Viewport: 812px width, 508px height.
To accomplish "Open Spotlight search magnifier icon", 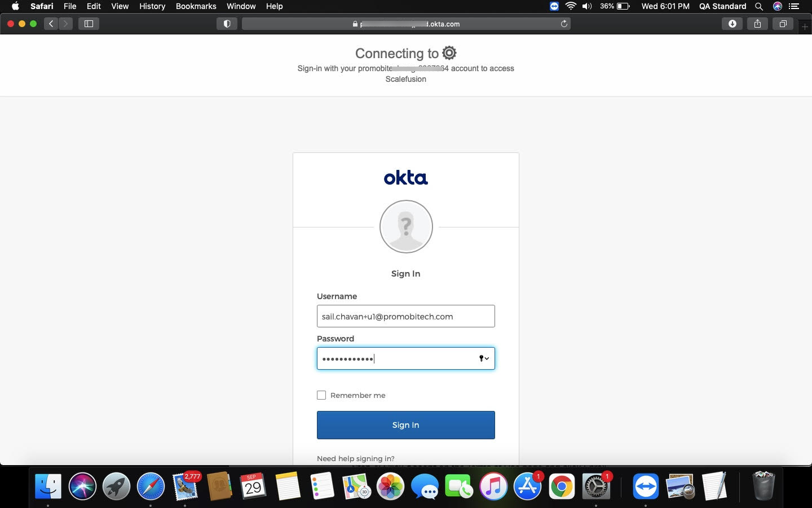I will pos(759,6).
